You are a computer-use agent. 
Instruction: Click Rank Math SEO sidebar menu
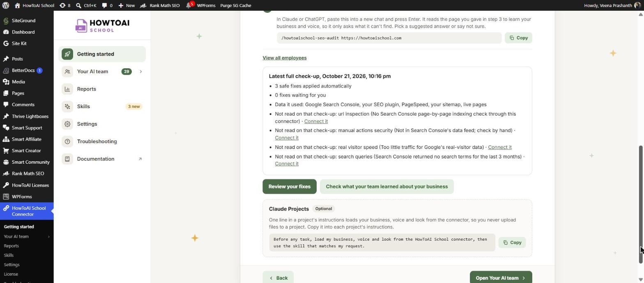point(27,174)
